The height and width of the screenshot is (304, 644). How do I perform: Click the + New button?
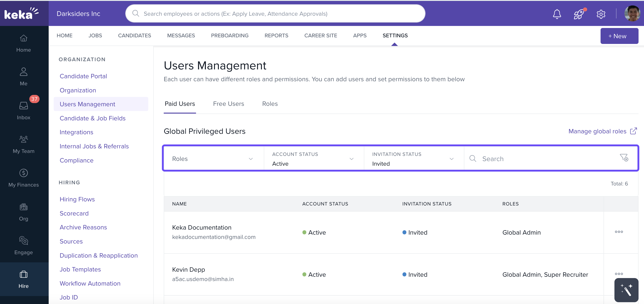(619, 36)
